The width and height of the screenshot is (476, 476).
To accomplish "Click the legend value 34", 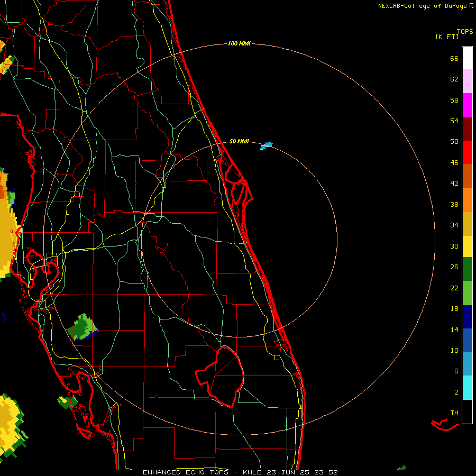I will tap(454, 225).
